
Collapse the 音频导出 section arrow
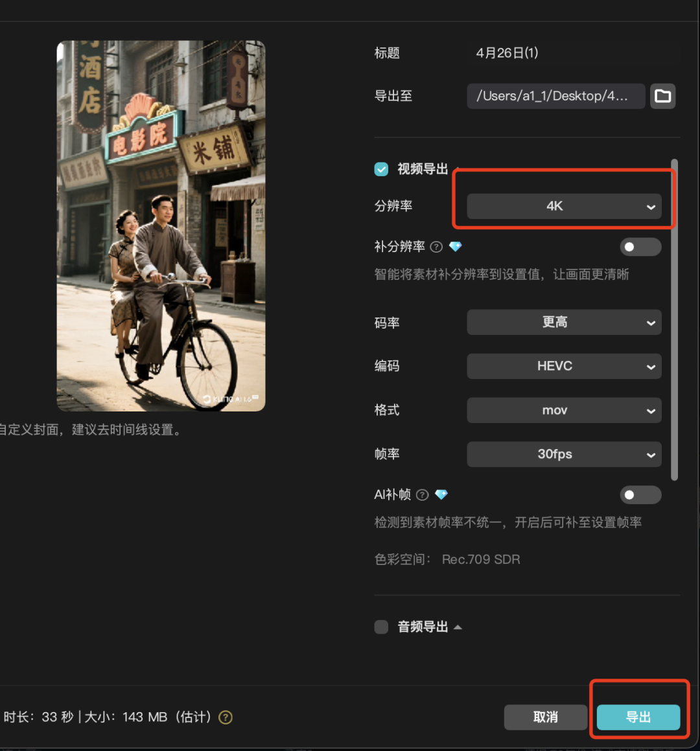click(x=459, y=627)
